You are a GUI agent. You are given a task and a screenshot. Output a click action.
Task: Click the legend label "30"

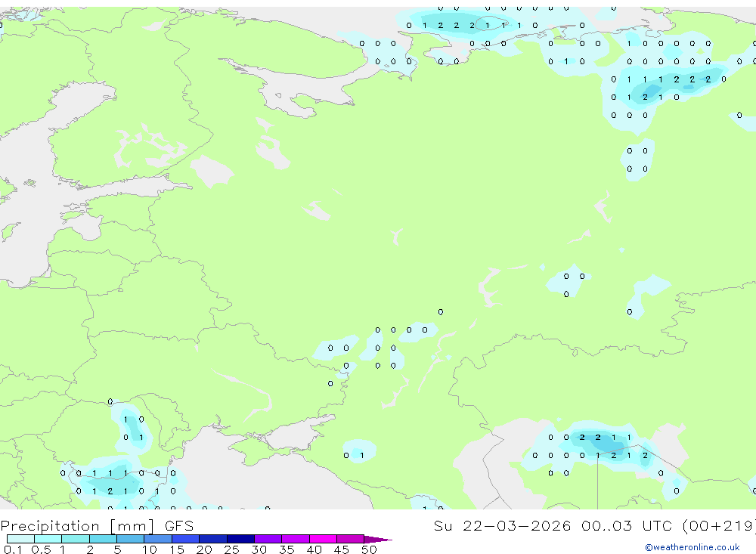coord(259,549)
